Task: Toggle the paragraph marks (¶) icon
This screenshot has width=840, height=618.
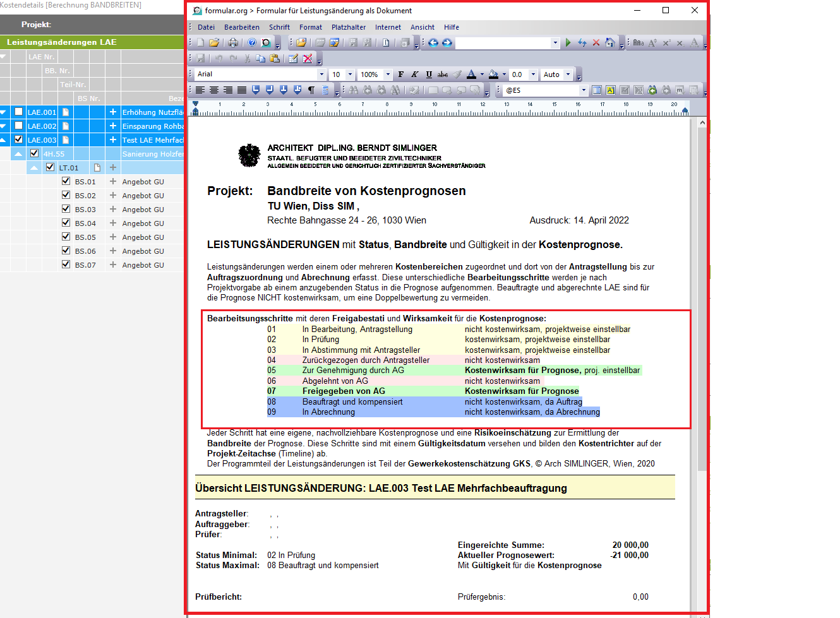Action: pos(311,90)
